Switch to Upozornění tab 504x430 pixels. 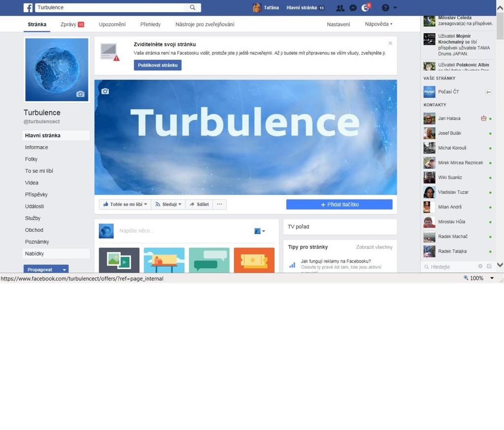(112, 24)
